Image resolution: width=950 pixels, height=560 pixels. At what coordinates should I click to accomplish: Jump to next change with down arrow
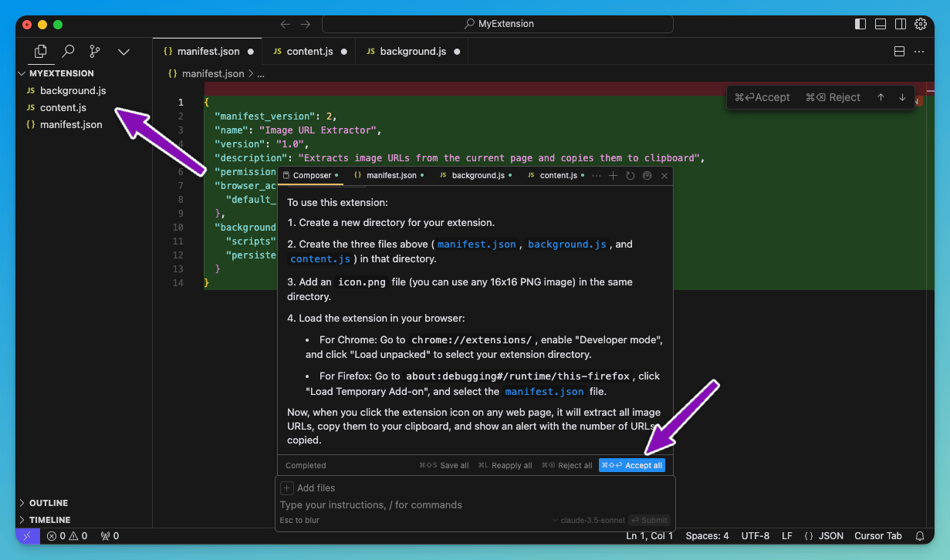tap(902, 97)
